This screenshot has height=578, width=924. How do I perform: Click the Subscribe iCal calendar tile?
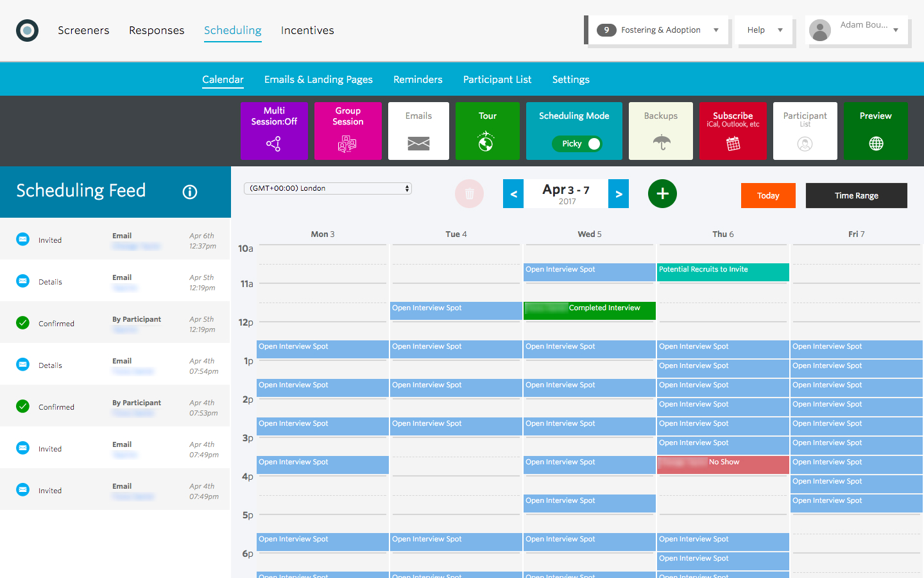[733, 131]
